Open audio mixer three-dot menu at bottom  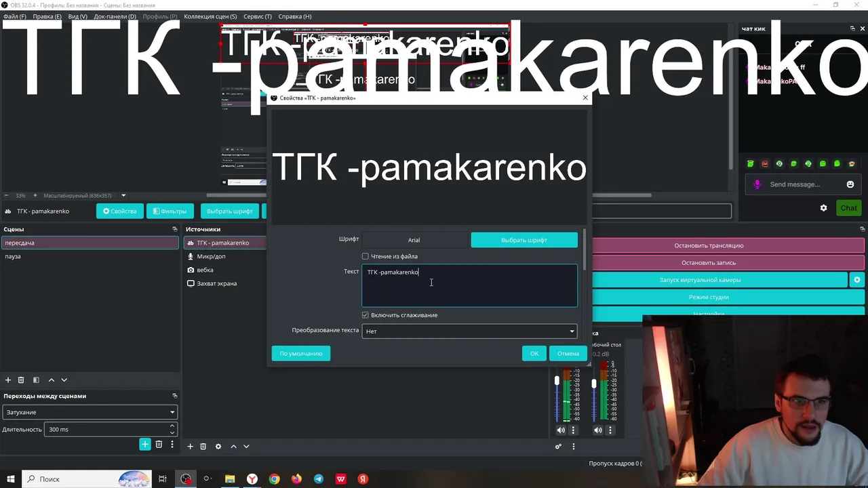click(x=573, y=447)
